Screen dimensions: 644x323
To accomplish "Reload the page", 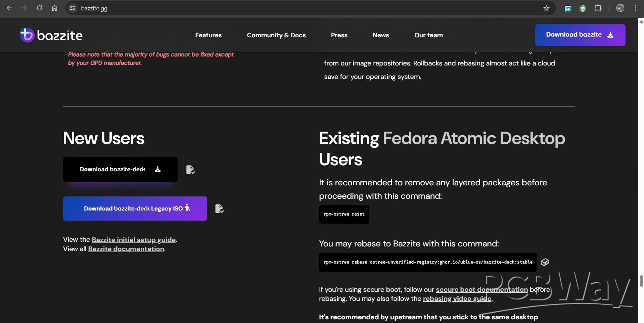I will (x=39, y=8).
